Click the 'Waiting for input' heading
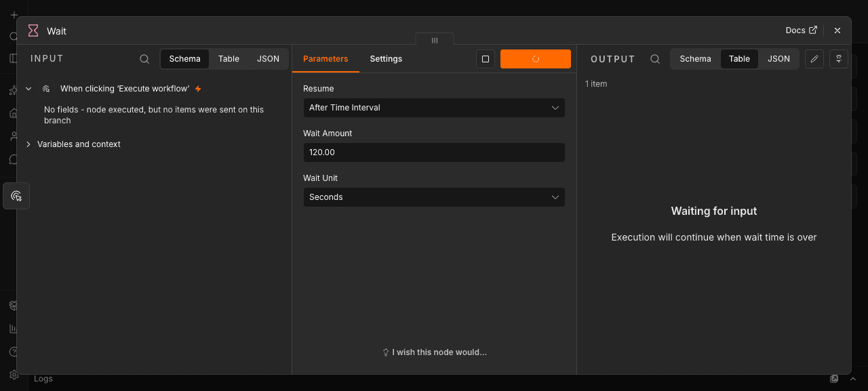868x391 pixels. coord(714,211)
